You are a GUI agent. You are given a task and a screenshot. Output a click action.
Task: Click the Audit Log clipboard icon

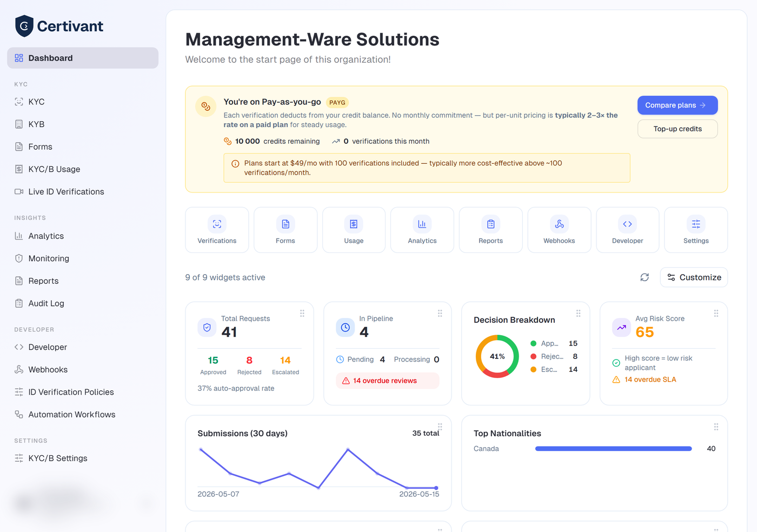(x=19, y=303)
